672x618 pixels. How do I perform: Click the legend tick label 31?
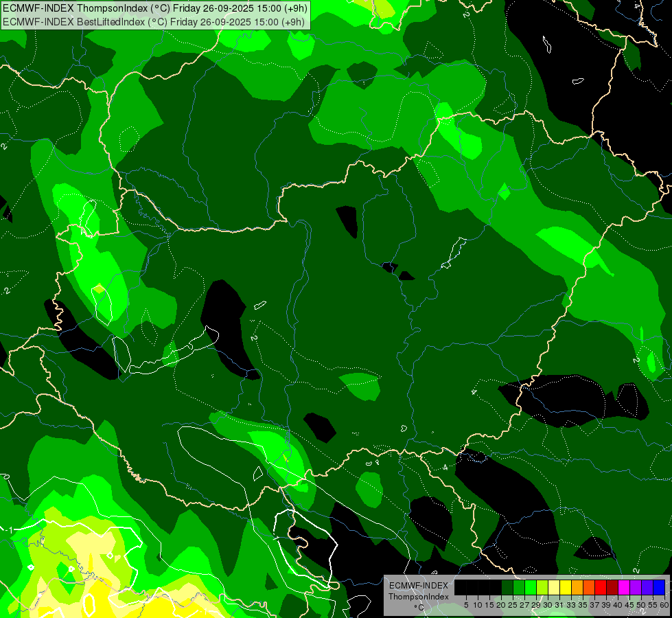(x=559, y=605)
